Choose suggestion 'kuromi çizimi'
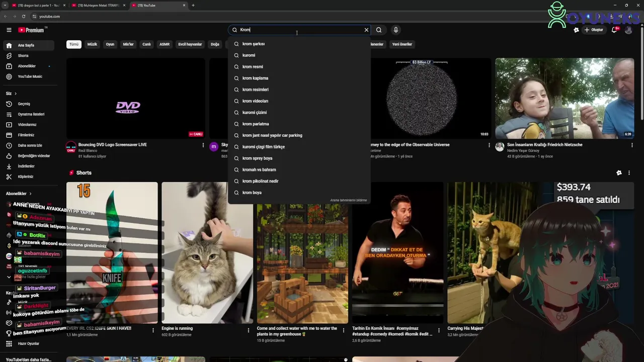644x362 pixels. [299, 113]
